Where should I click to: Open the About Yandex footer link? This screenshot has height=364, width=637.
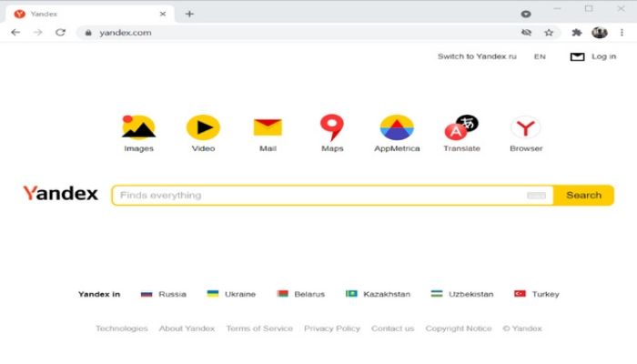(x=187, y=329)
